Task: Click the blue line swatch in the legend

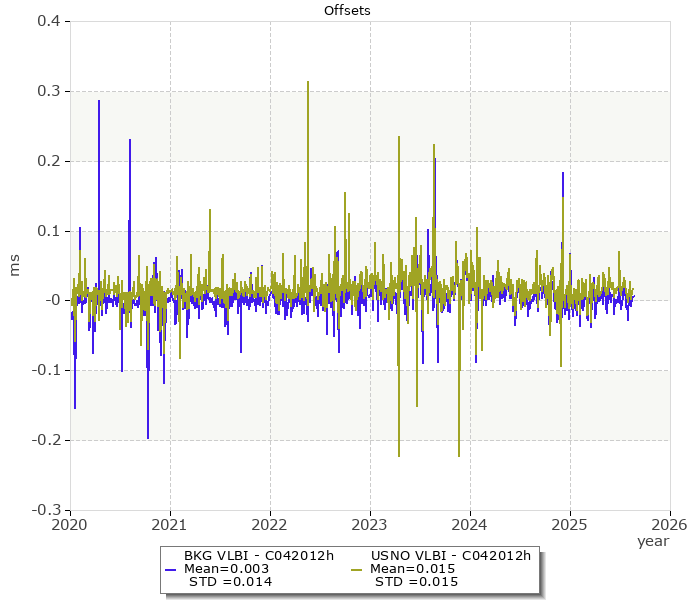Action: click(x=170, y=569)
